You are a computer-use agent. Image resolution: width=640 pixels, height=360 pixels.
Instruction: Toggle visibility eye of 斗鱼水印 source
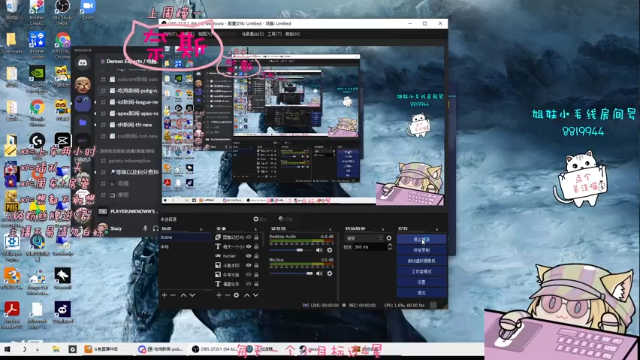pos(248,265)
